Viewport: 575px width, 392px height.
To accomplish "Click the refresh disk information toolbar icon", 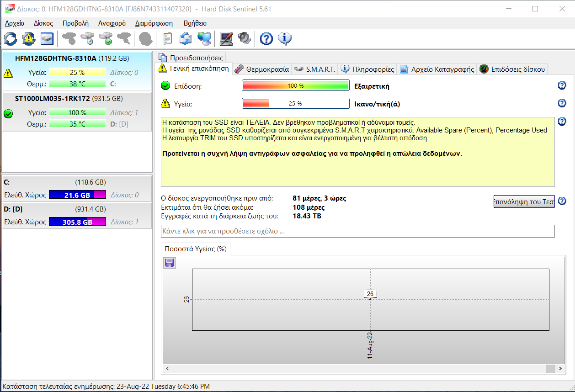I will (11, 39).
